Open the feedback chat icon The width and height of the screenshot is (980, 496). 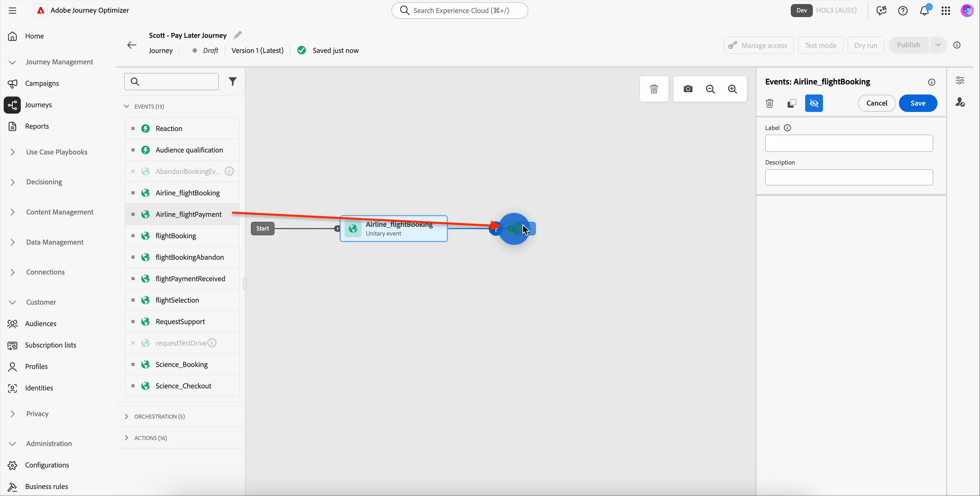point(881,11)
